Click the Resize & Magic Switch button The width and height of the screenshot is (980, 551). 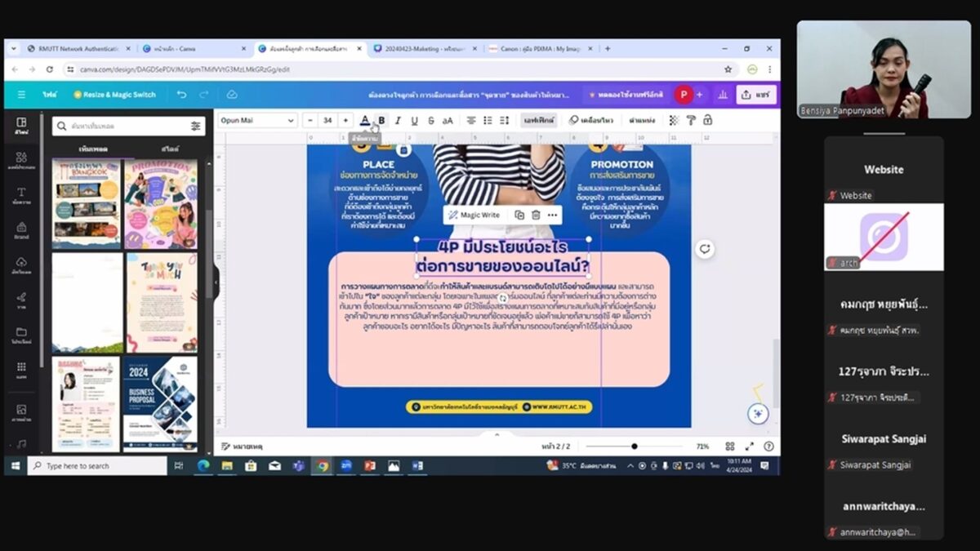click(x=114, y=95)
